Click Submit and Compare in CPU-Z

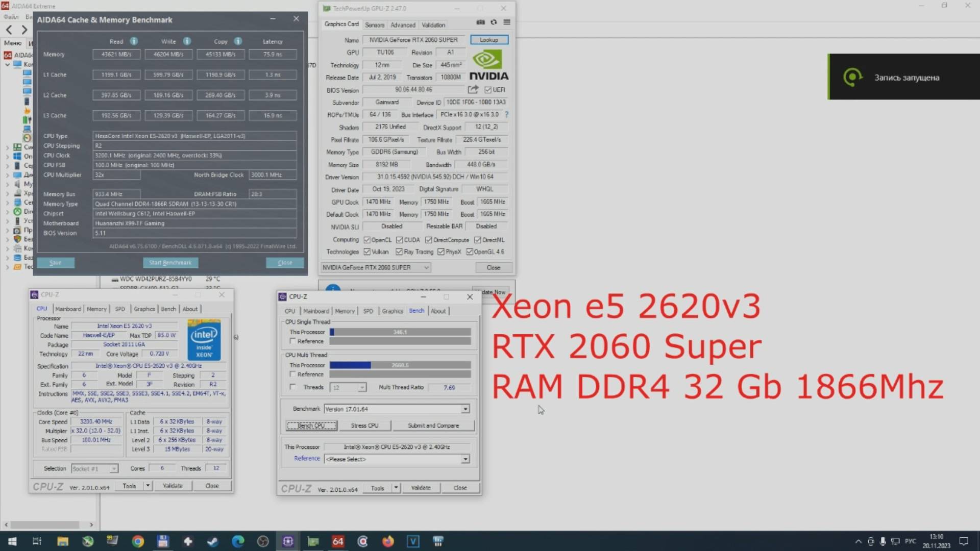pos(433,425)
